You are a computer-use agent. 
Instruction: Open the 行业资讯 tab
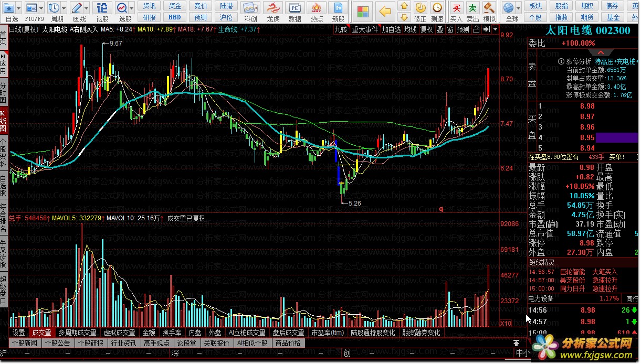(124, 344)
